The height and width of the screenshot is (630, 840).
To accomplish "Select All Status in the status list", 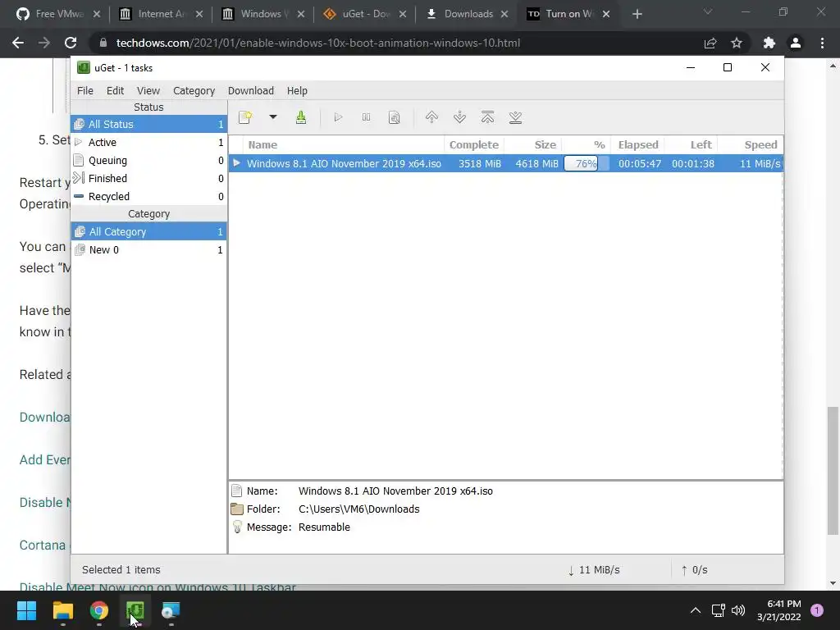I will pos(149,125).
